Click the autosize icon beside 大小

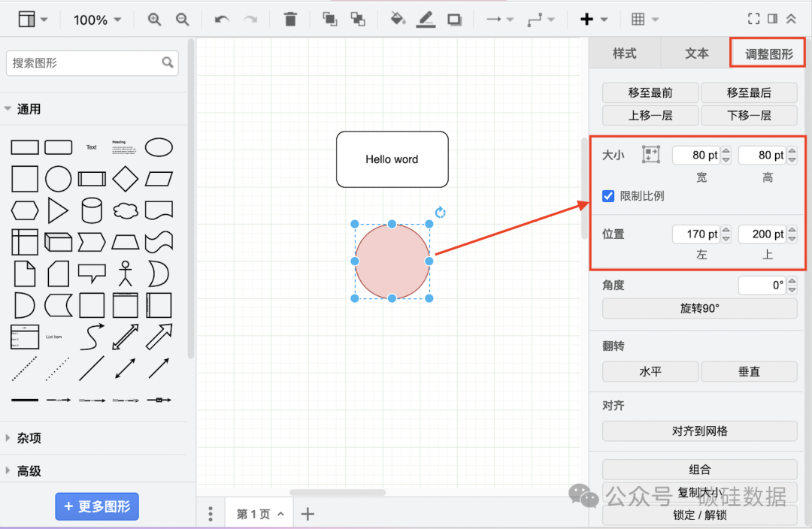tap(650, 155)
